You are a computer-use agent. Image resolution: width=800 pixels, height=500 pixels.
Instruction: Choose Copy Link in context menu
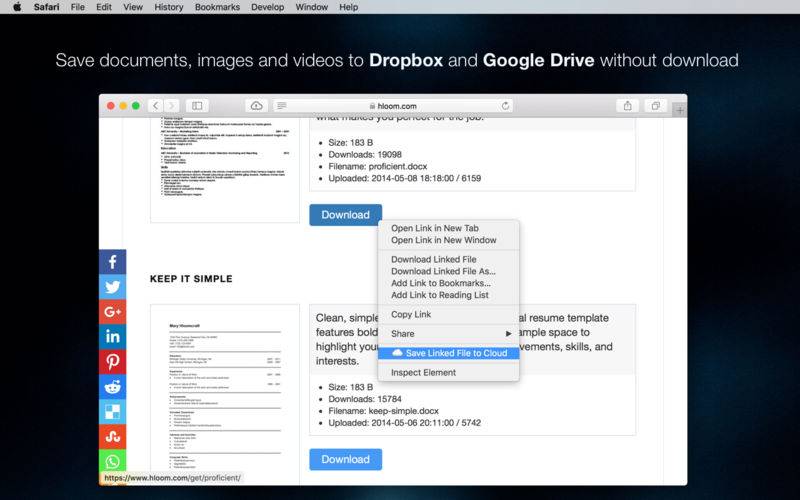(448, 314)
